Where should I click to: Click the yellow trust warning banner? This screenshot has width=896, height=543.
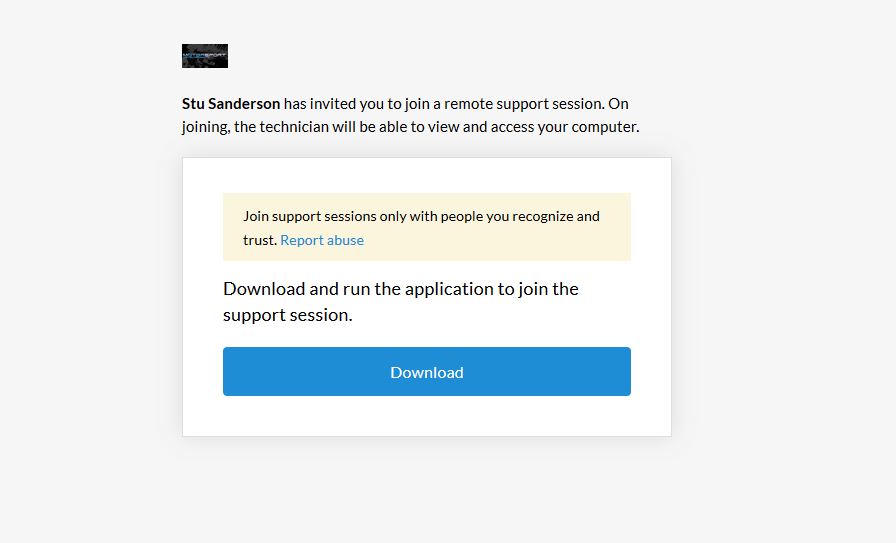click(x=427, y=227)
